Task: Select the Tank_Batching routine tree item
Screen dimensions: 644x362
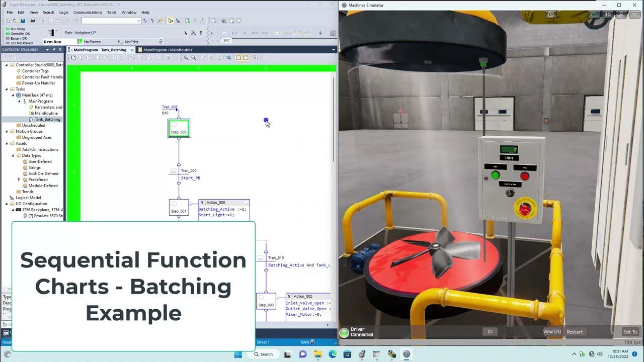Action: coord(47,119)
